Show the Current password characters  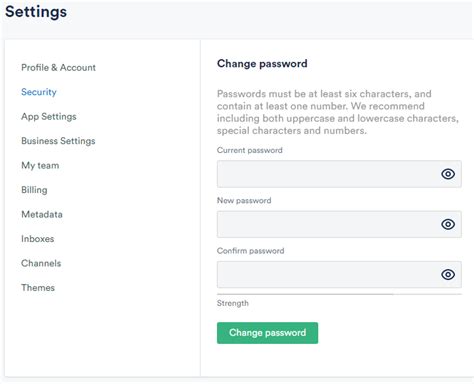448,174
